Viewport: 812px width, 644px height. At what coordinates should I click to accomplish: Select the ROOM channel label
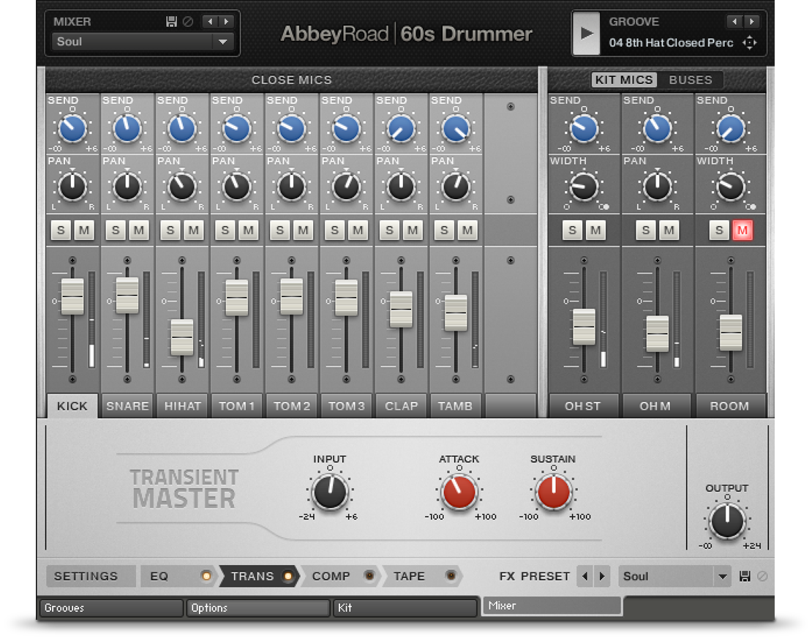click(729, 405)
